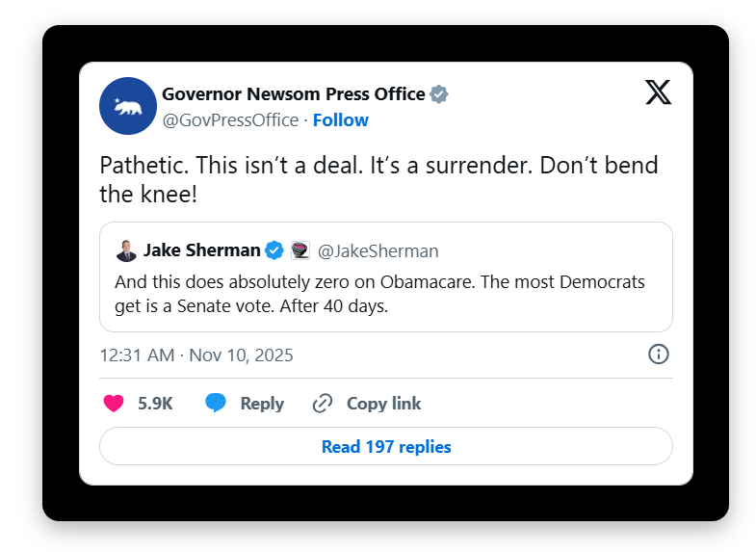Click Copy link text
Image resolution: width=756 pixels, height=552 pixels.
[x=384, y=404]
